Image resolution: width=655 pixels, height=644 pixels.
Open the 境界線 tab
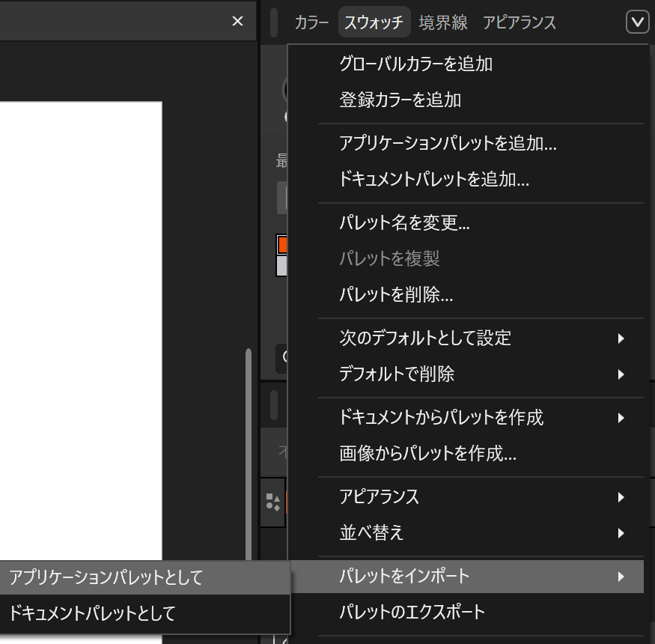443,22
